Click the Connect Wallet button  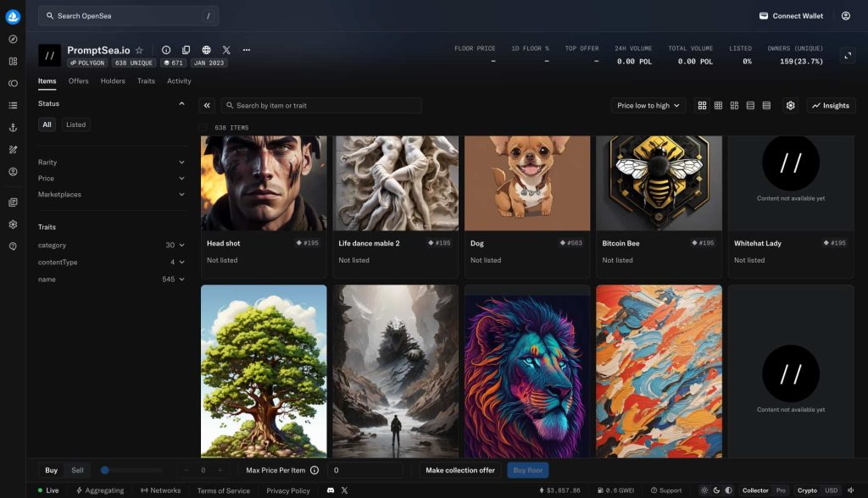coord(792,16)
